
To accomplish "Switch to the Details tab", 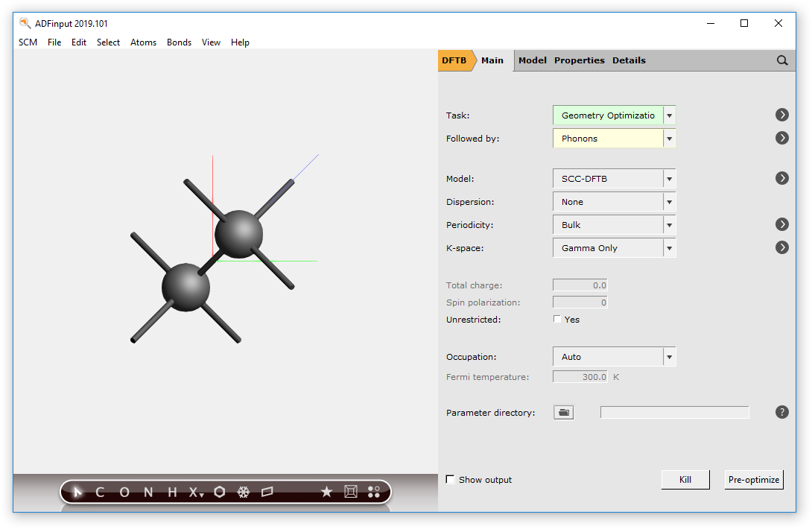I will 629,60.
